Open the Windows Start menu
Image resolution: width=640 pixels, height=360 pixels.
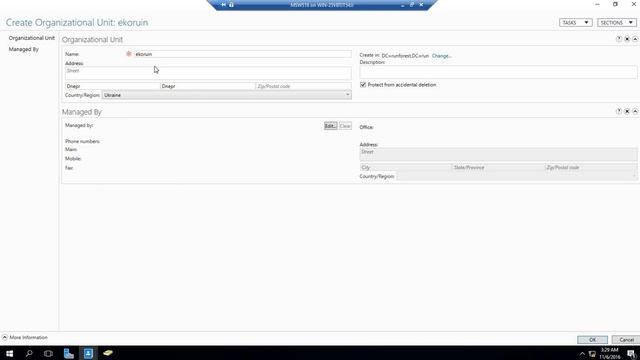tap(9, 353)
